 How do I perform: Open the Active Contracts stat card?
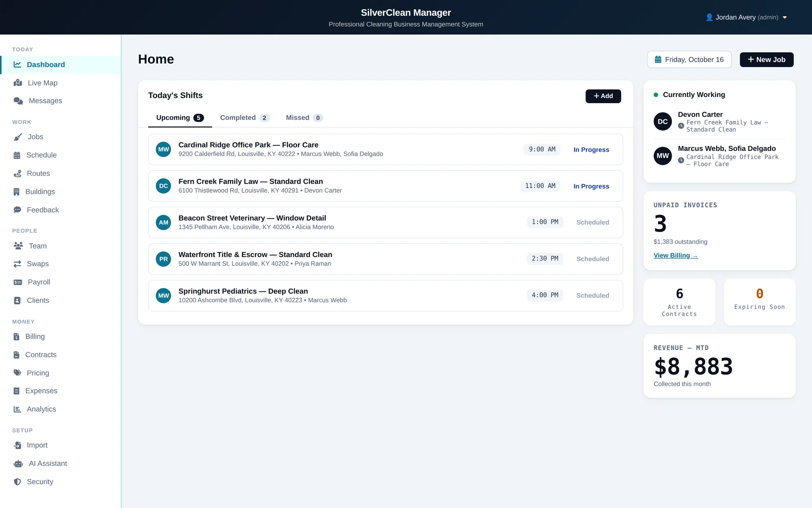coord(680,302)
